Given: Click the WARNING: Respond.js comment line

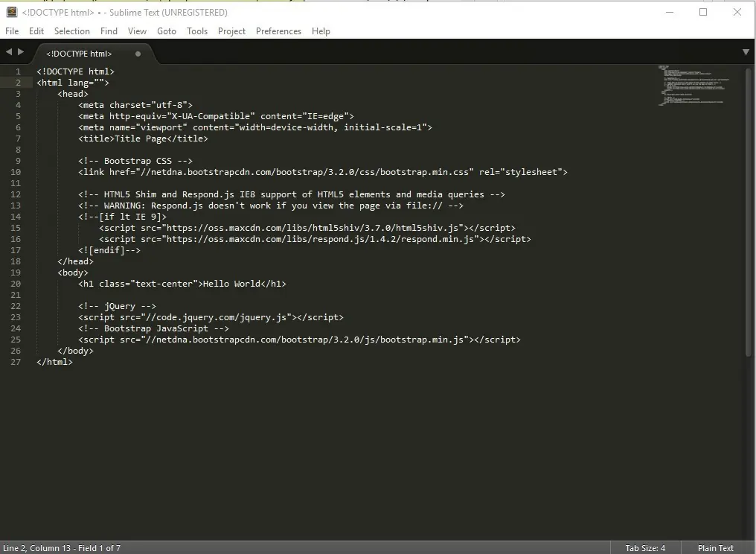Looking at the screenshot, I should 271,205.
